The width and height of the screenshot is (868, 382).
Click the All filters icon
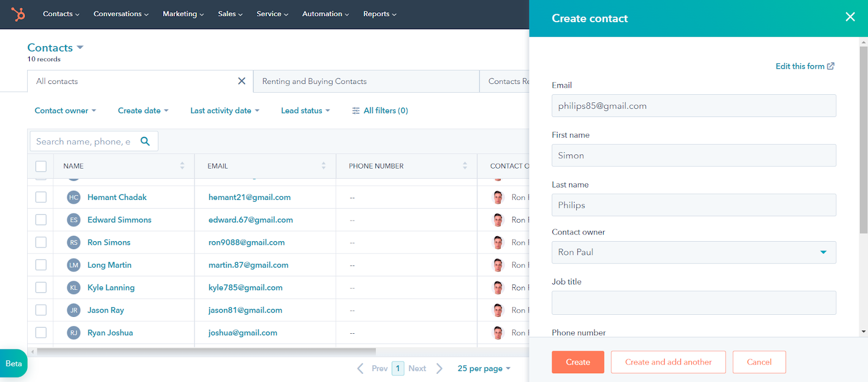pos(356,111)
